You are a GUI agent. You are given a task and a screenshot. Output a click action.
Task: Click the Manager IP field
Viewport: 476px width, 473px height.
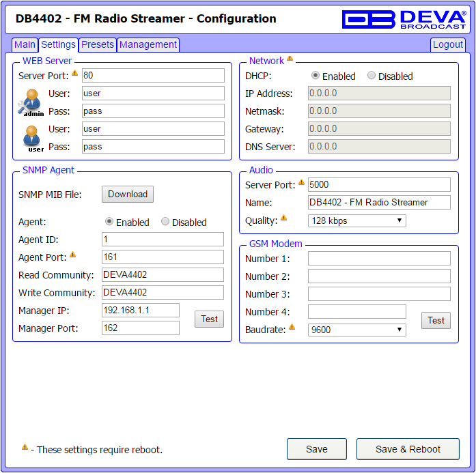tap(141, 311)
